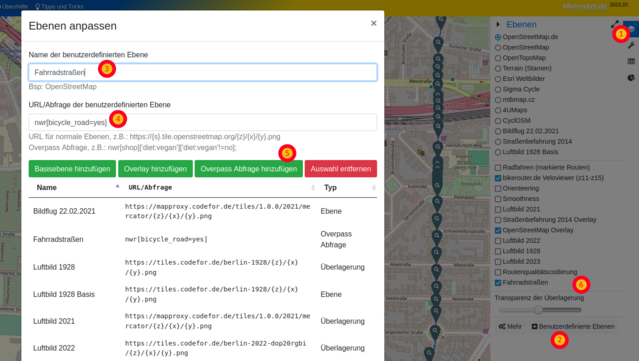
Task: Select Straßenbefahrung 2014 base layer
Action: click(498, 142)
